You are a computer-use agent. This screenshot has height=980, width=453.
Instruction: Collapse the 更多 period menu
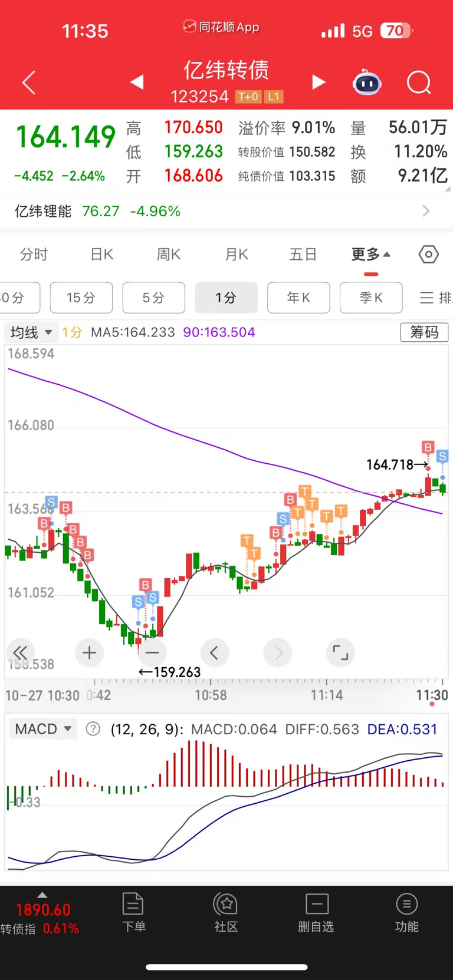click(x=371, y=255)
